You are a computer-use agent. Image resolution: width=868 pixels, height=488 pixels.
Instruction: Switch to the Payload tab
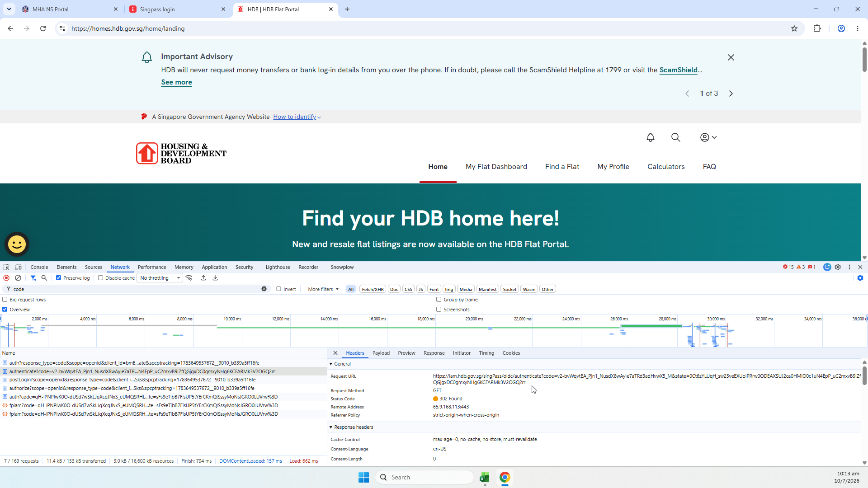pos(381,353)
